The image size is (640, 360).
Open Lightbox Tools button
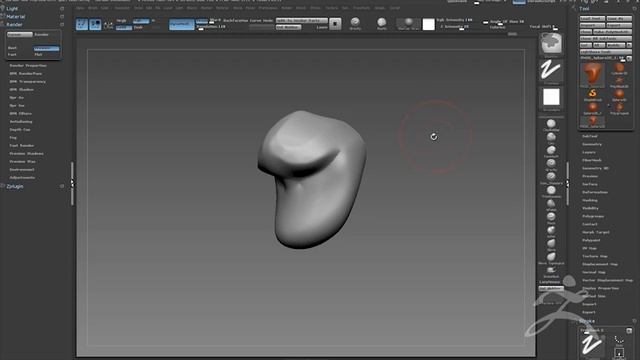click(606, 52)
